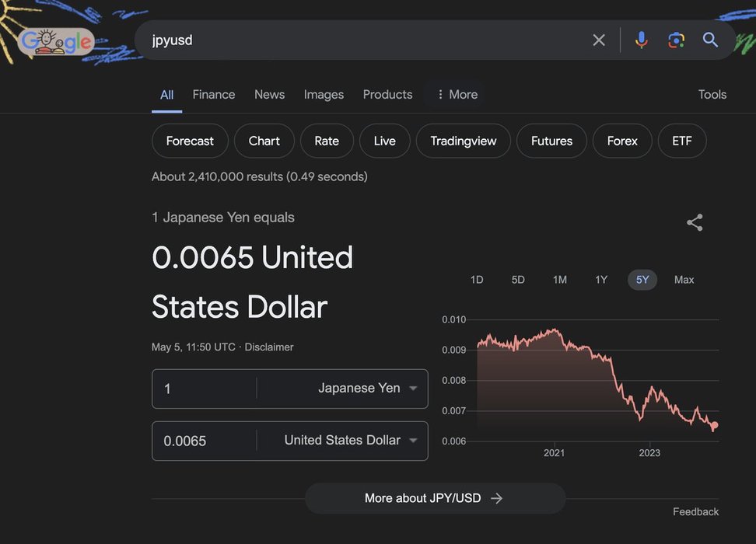Open the United States Dollar dropdown
The width and height of the screenshot is (756, 544).
[350, 441]
